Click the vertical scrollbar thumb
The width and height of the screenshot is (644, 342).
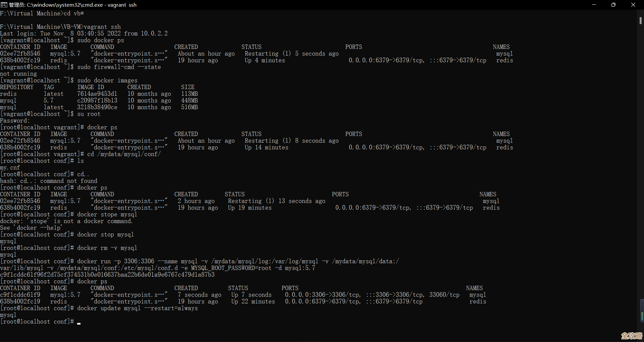pyautogui.click(x=640, y=21)
